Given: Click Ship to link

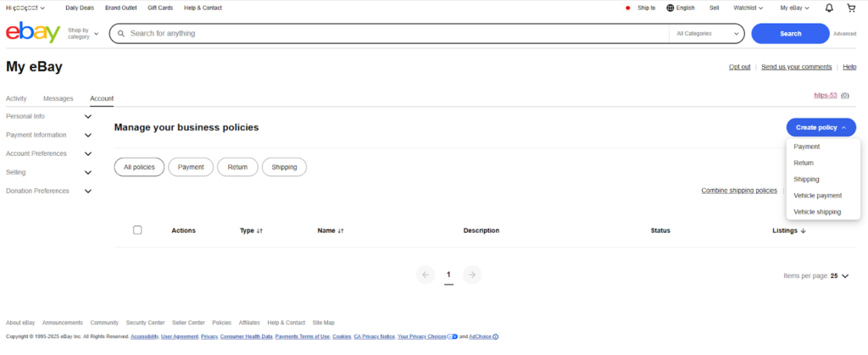Looking at the screenshot, I should pyautogui.click(x=647, y=8).
